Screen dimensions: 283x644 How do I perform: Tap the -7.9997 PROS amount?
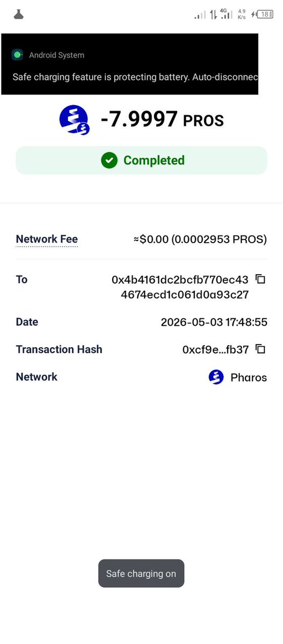pos(162,119)
